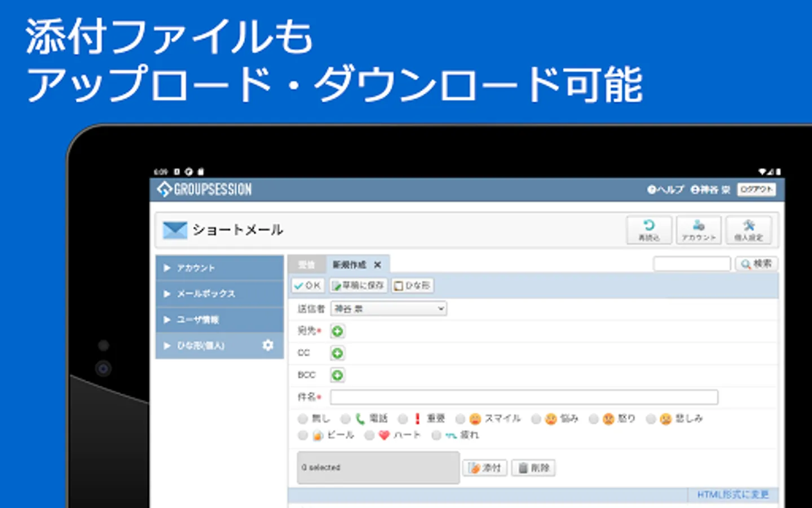Add a recipient with 宛先 plus icon

pyautogui.click(x=337, y=331)
